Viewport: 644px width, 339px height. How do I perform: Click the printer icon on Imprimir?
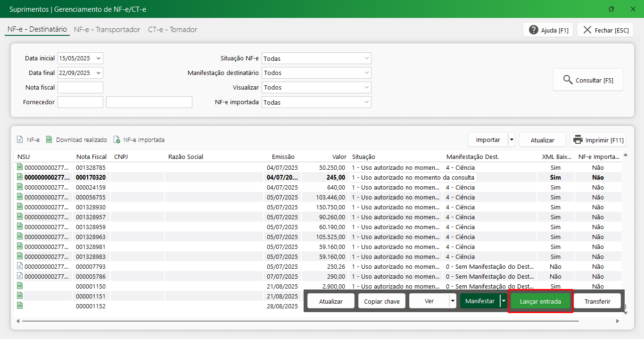pos(578,140)
